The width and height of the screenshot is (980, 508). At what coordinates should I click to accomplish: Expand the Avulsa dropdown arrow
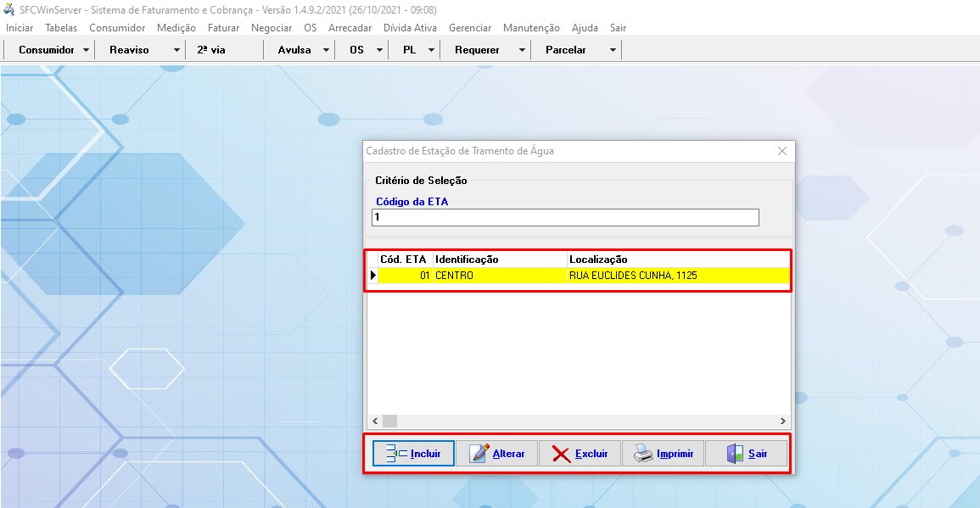click(x=326, y=50)
